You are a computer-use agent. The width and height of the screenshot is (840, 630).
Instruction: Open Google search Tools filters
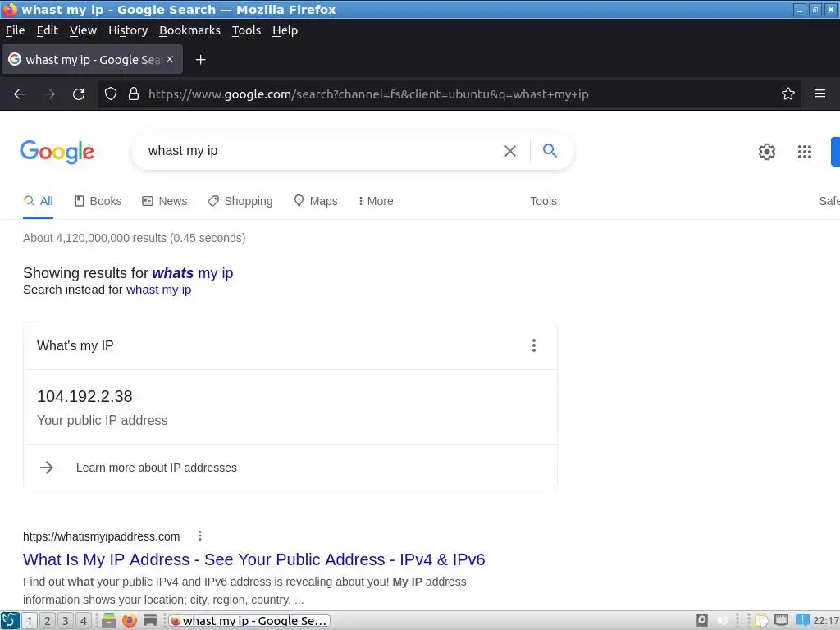click(x=543, y=201)
